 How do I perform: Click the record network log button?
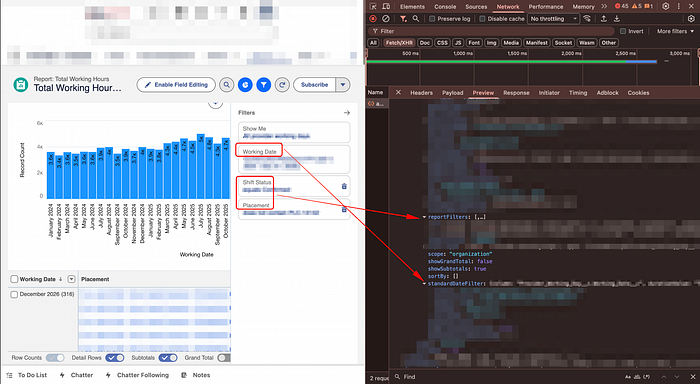373,19
